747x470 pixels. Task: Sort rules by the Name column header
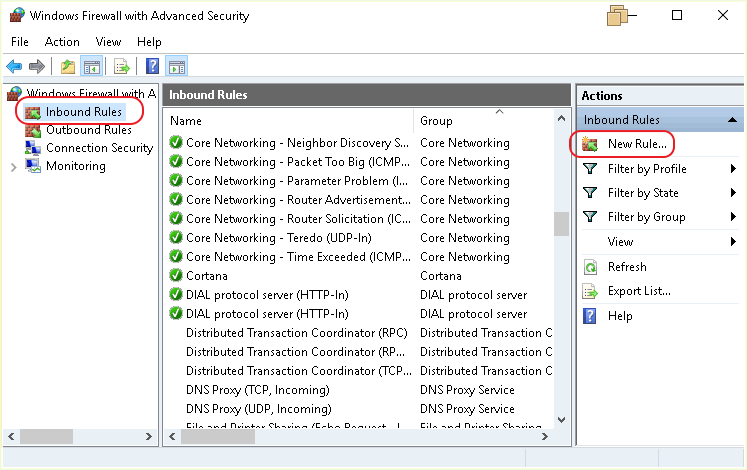(290, 121)
